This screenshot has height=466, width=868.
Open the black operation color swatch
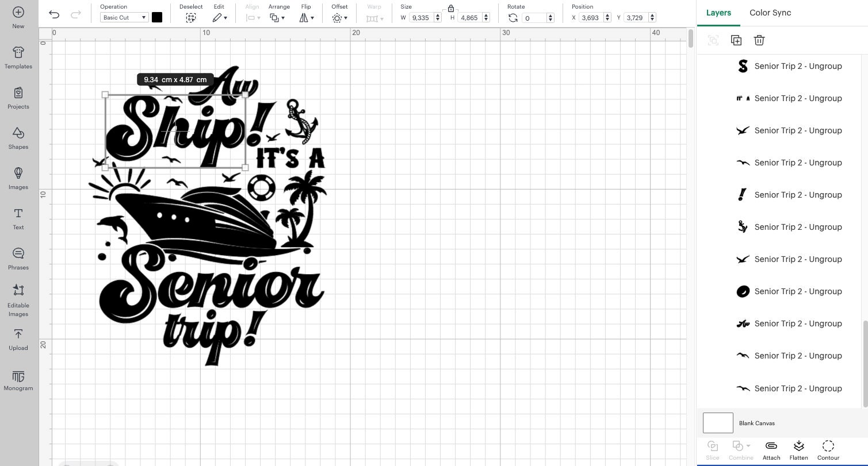157,17
